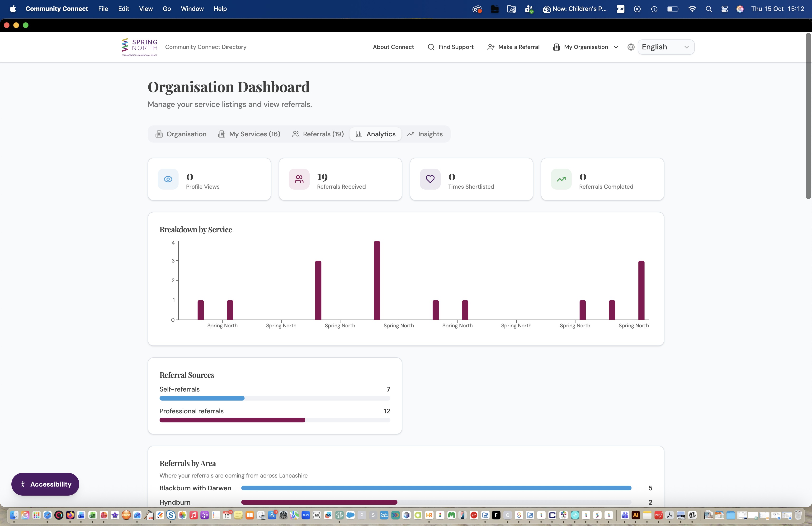Click the Blackburn with Darwen area bar
This screenshot has height=526, width=812.
click(436, 488)
